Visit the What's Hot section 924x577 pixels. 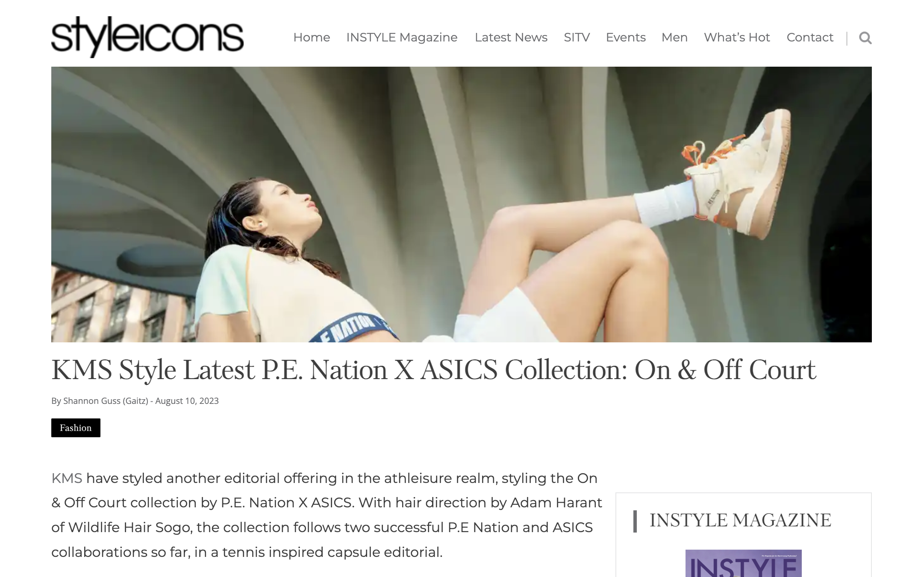(737, 38)
